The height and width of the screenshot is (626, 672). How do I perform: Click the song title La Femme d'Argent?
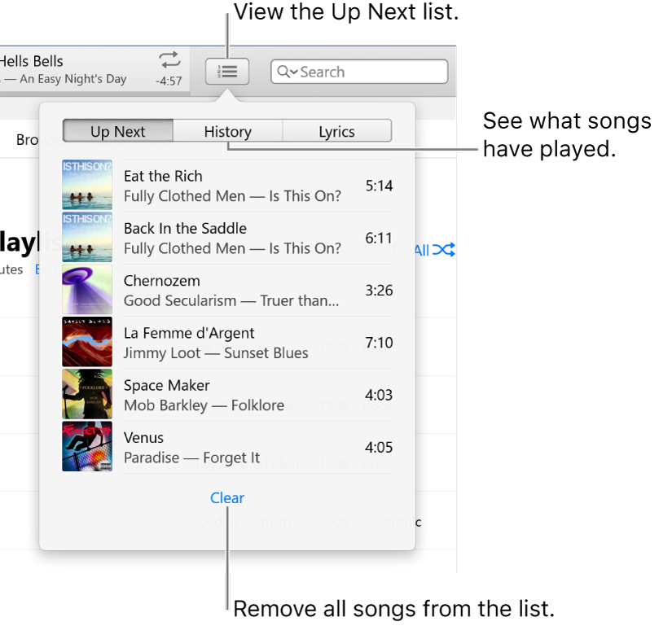[189, 333]
